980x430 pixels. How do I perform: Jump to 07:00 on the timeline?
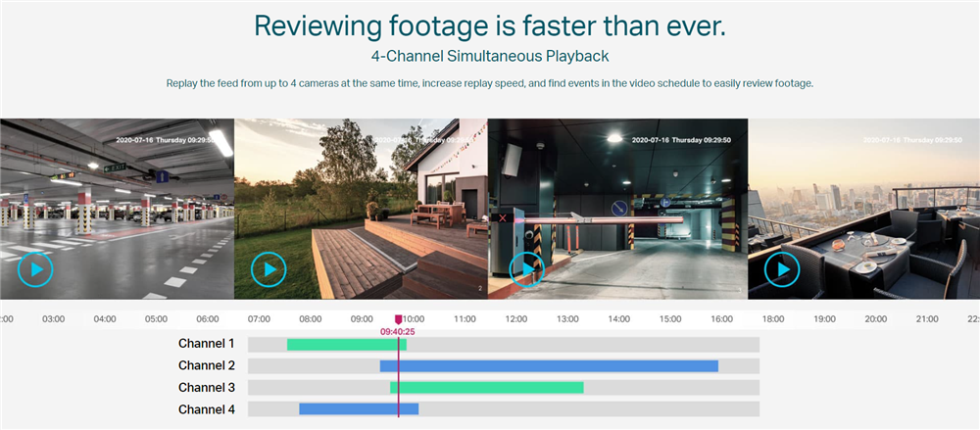pos(259,319)
